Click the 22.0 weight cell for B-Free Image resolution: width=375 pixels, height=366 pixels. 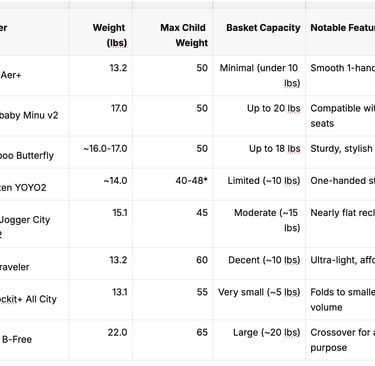pyautogui.click(x=101, y=340)
